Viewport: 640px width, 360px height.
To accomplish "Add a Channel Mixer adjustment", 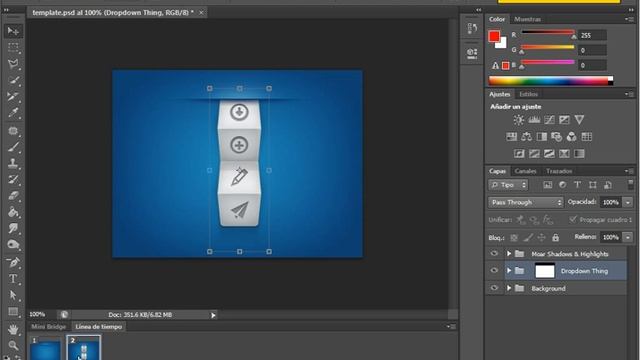I will click(571, 137).
